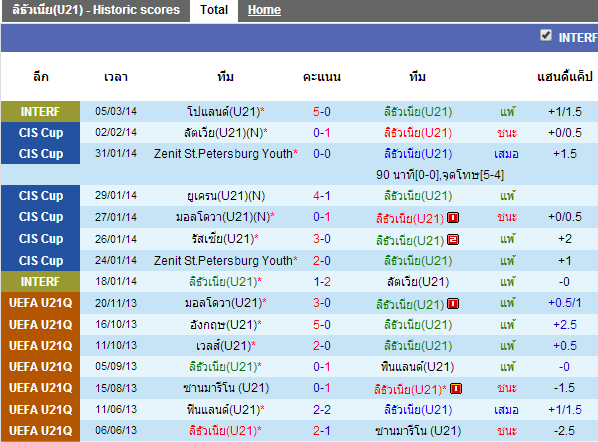
Task: Click the แฮนดี้แค็ป column header
Action: [x=564, y=77]
